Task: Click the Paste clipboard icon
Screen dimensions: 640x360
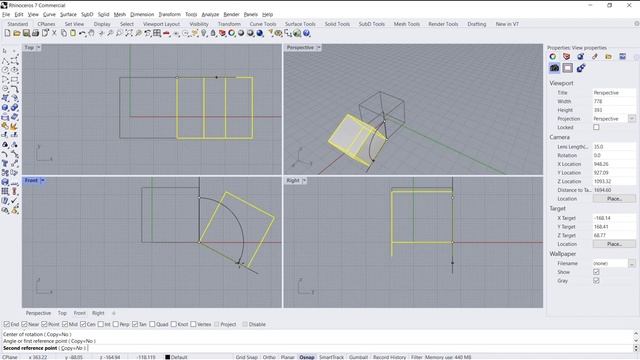Action: (x=73, y=33)
